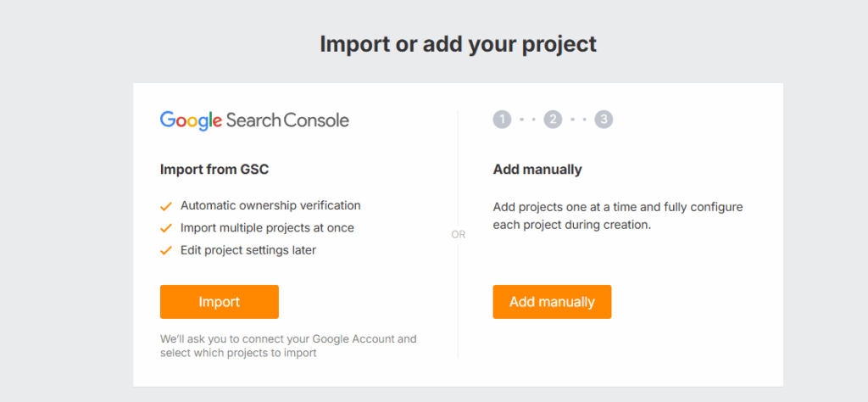The image size is (868, 402).
Task: Click the 'Import or add your project' title
Action: [x=458, y=44]
